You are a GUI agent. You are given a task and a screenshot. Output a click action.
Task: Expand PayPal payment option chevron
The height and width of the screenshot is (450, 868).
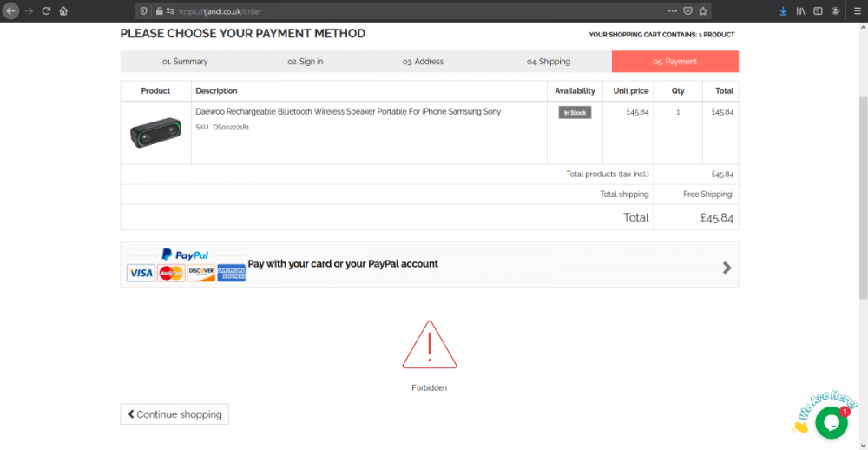727,268
